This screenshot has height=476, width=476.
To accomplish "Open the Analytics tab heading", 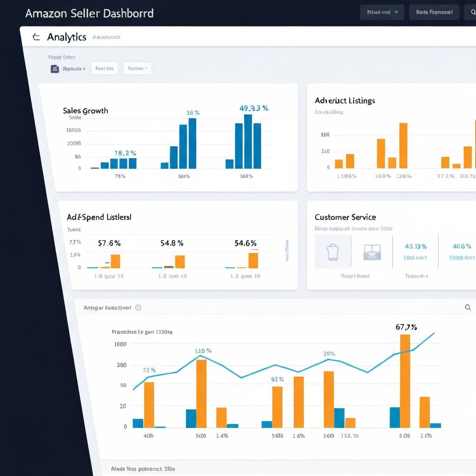I will (x=66, y=37).
